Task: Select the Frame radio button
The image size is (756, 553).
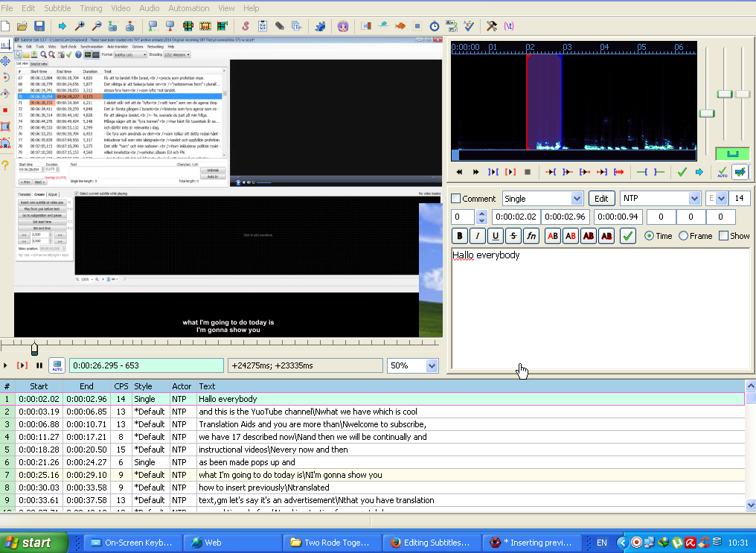Action: pyautogui.click(x=683, y=236)
